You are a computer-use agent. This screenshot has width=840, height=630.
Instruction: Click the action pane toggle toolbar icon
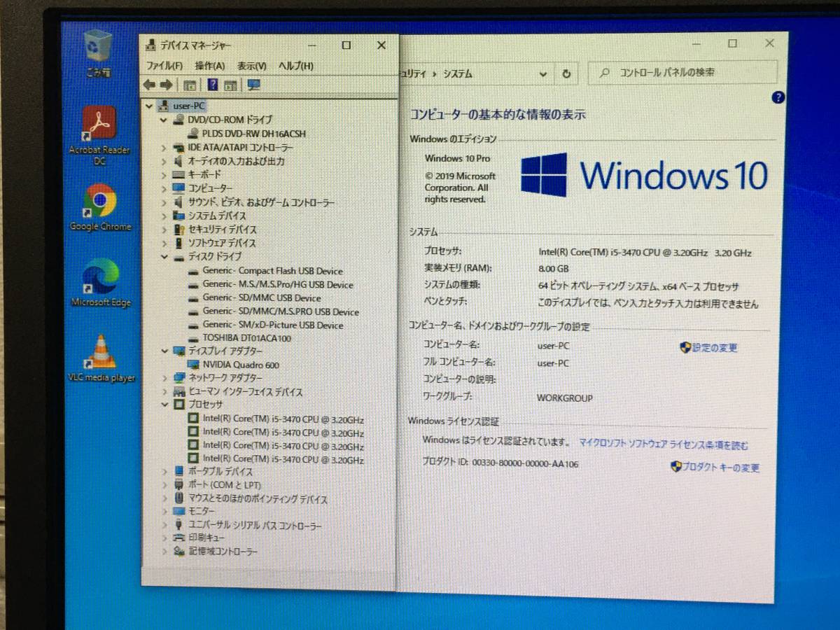230,85
